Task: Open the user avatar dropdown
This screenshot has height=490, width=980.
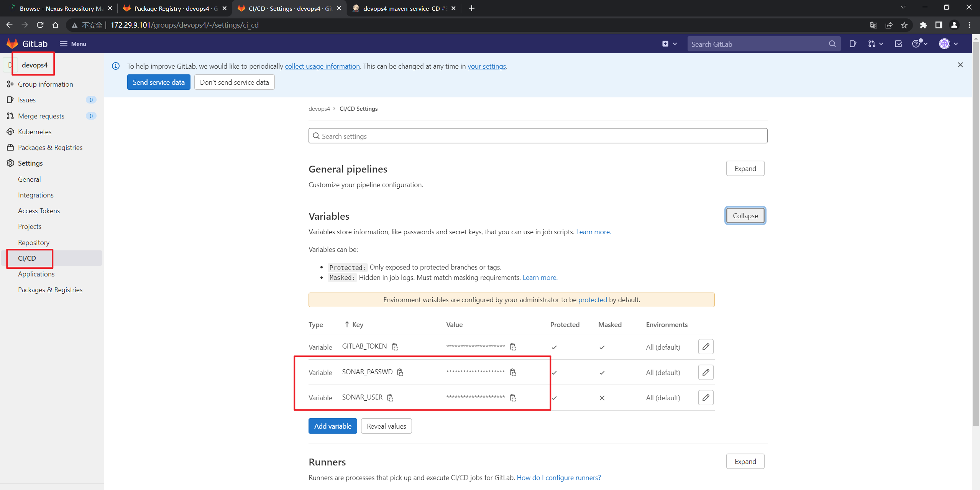Action: coord(948,44)
